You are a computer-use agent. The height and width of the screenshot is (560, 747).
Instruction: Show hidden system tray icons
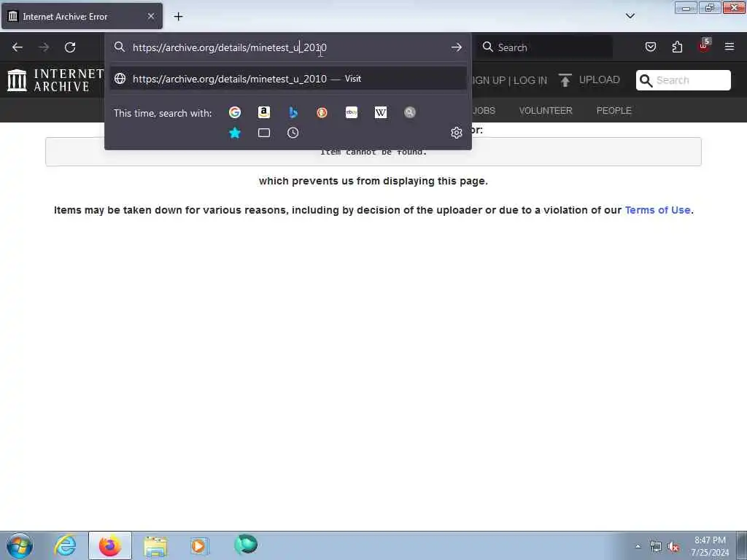[638, 547]
